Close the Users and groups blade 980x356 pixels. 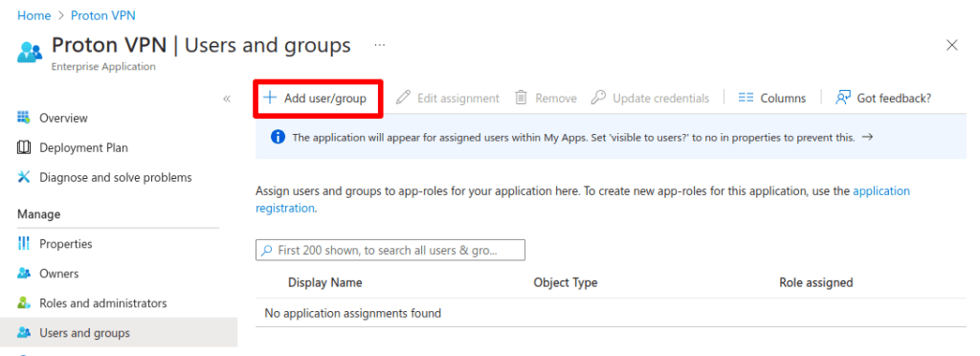coord(952,45)
